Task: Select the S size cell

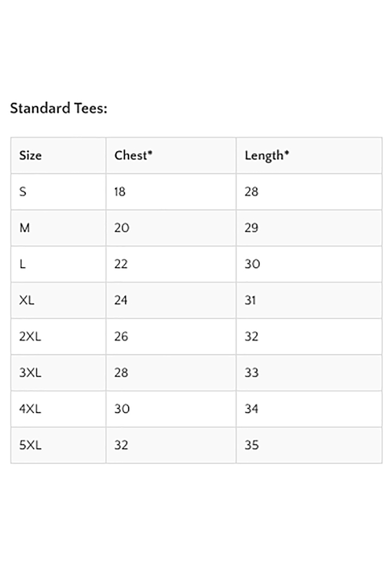Action: tap(23, 192)
